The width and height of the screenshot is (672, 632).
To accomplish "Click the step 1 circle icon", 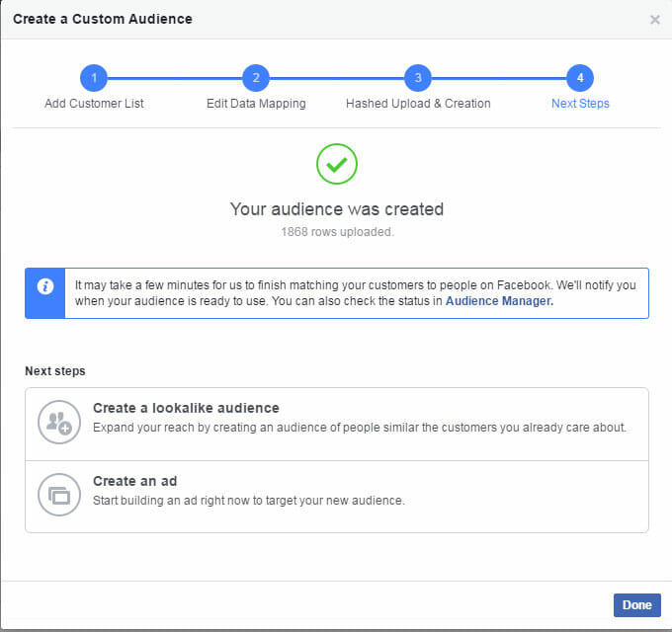I will point(94,78).
